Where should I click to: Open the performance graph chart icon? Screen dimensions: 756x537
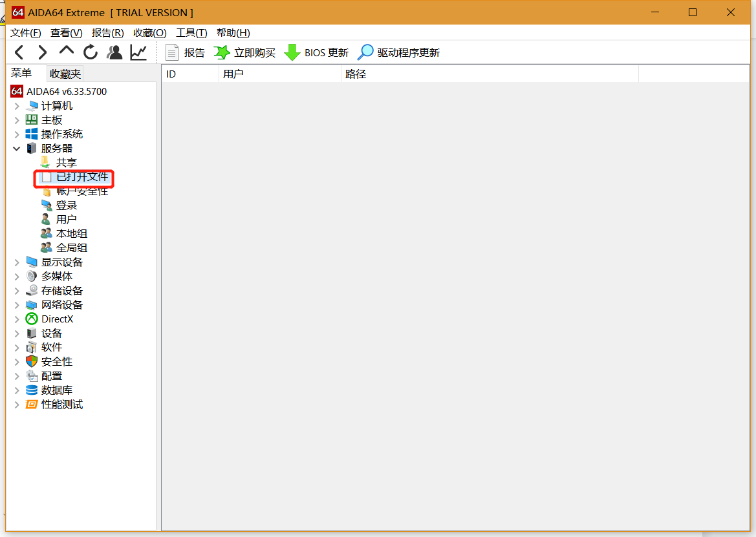[x=138, y=52]
